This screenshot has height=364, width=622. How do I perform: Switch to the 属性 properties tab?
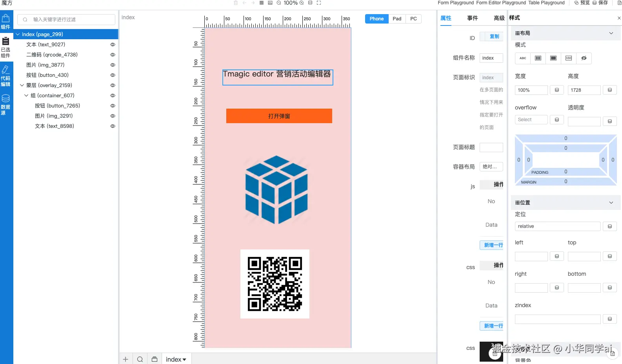tap(446, 18)
